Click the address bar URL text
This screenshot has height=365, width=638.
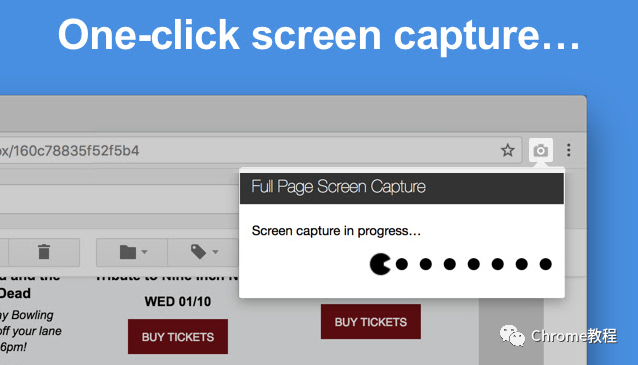point(70,151)
